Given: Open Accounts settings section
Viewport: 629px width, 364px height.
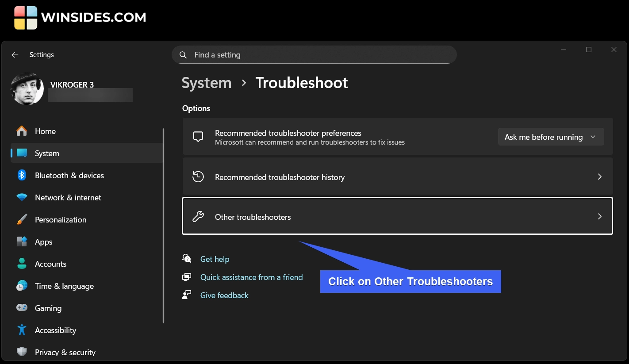Looking at the screenshot, I should coord(50,264).
